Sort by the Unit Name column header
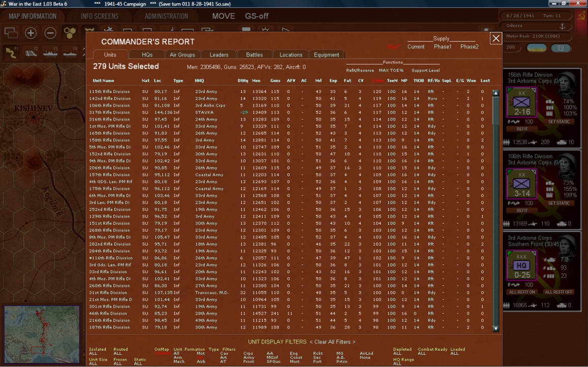Viewport: 588px width, 367px height. 103,81
